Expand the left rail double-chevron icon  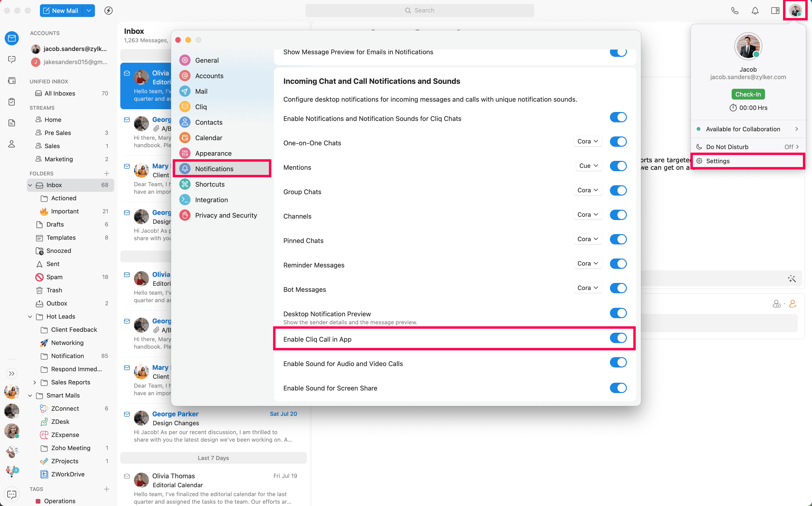(12, 374)
